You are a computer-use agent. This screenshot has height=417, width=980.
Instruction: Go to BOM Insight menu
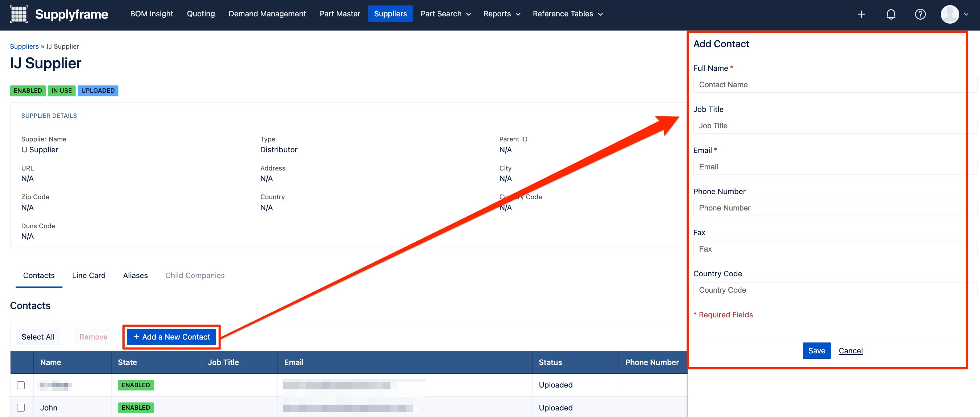tap(151, 14)
